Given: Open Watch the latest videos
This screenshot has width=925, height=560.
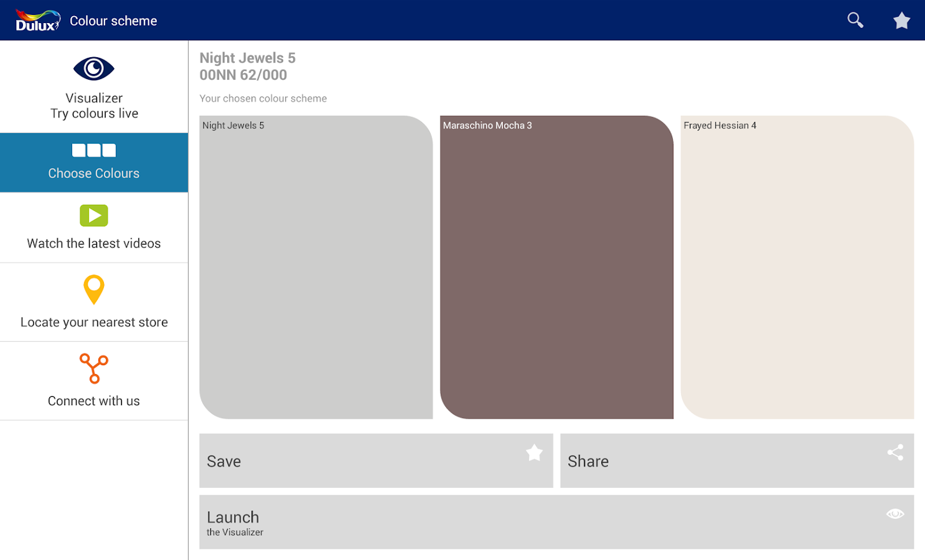Looking at the screenshot, I should [x=94, y=228].
